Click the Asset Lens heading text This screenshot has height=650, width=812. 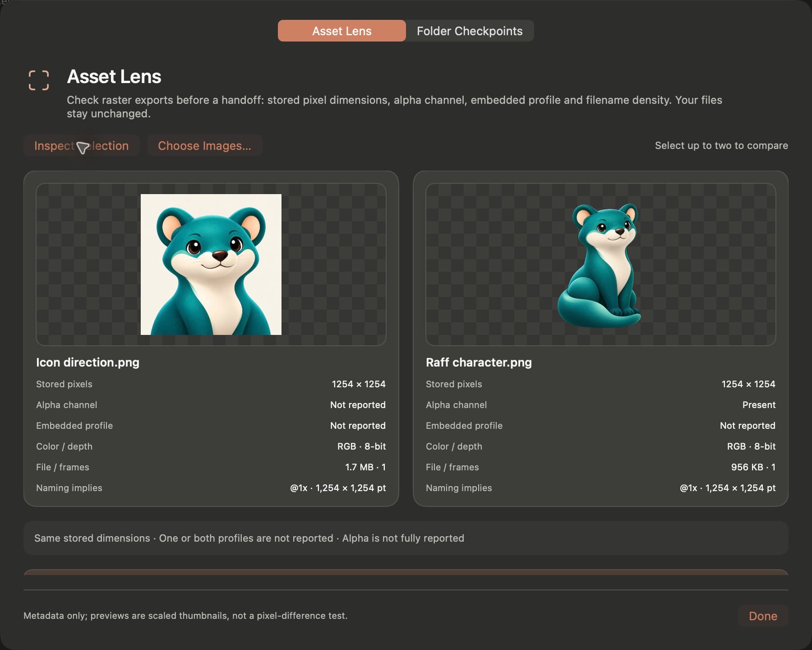tap(114, 77)
